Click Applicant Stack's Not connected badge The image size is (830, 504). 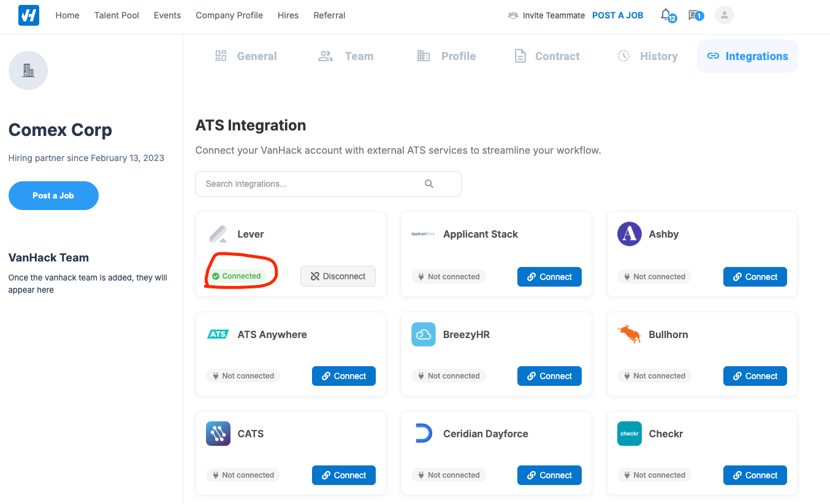(x=449, y=277)
